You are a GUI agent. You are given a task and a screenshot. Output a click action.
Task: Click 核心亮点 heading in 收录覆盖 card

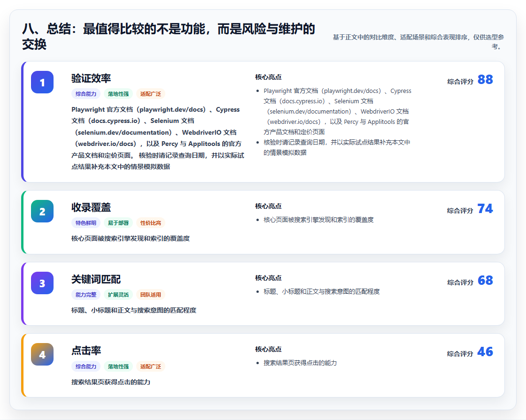(x=268, y=206)
